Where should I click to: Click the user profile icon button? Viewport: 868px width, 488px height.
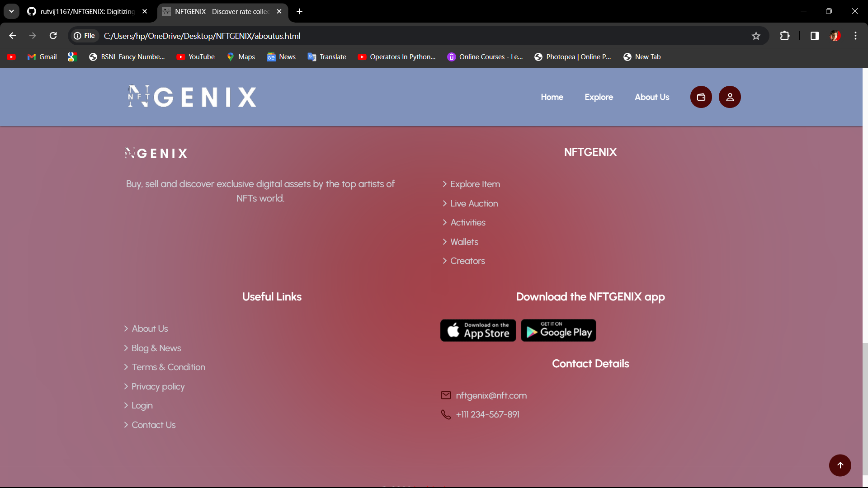tap(730, 97)
